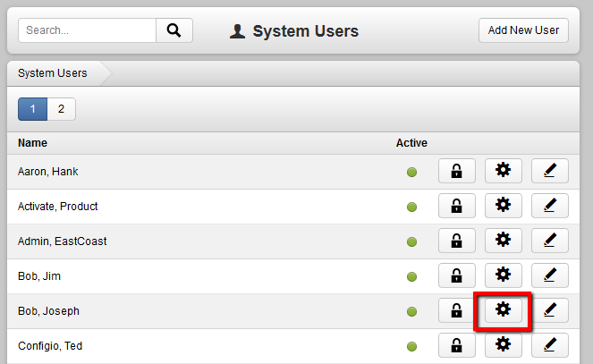Viewport: 593px width, 364px height.
Task: Click the green active dot for Aaron, Hank
Action: tap(411, 173)
